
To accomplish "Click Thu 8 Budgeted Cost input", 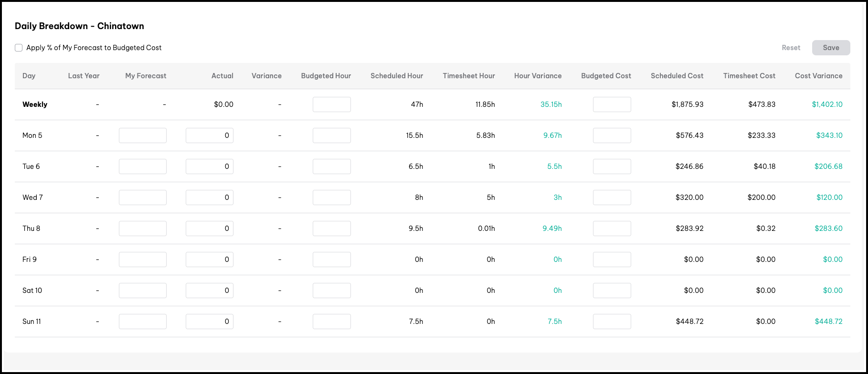I will [x=612, y=229].
